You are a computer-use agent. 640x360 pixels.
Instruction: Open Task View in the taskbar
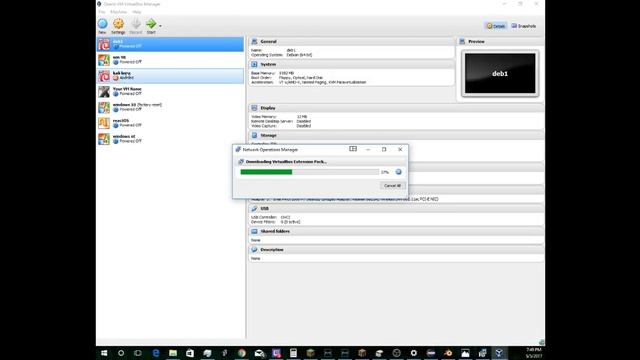pyautogui.click(x=138, y=353)
